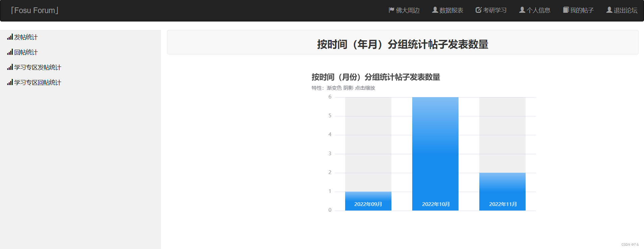Screen dimensions: 644x249
Task: Click the y-axis value 6
Action: tap(330, 97)
